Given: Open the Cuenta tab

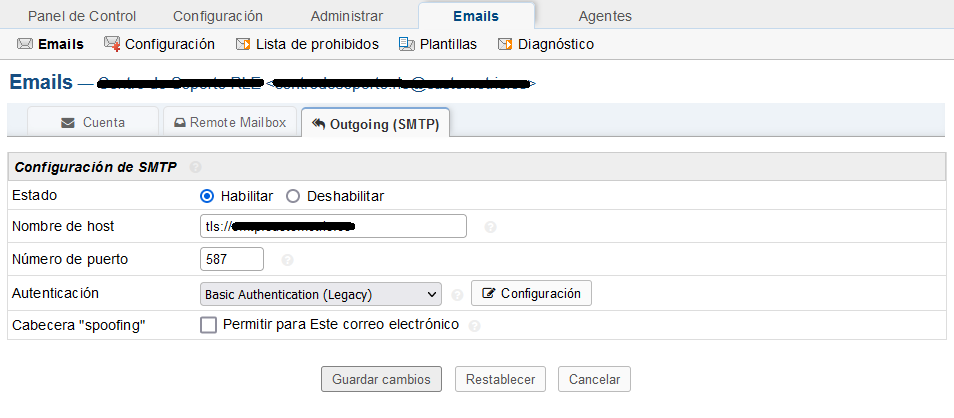Looking at the screenshot, I should click(x=93, y=122).
